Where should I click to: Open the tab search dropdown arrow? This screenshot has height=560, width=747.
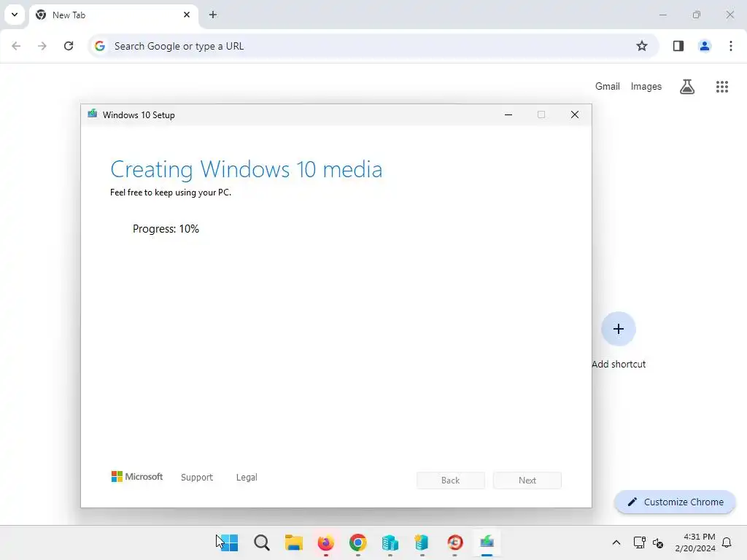tap(15, 15)
